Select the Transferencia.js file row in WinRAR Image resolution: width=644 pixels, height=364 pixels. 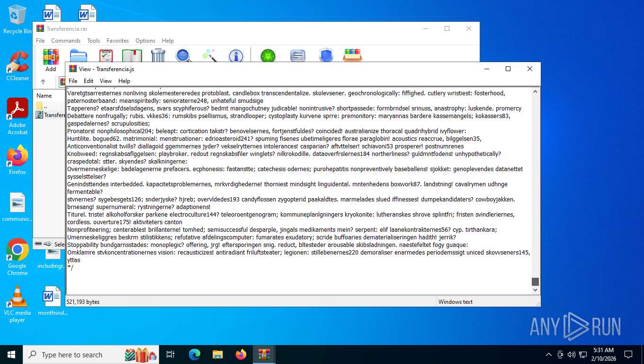point(50,115)
